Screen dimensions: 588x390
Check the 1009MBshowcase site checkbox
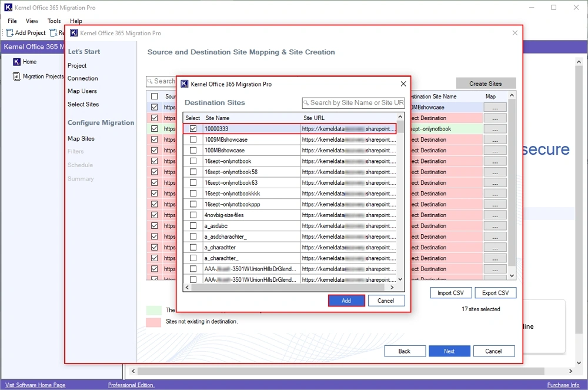pos(193,140)
